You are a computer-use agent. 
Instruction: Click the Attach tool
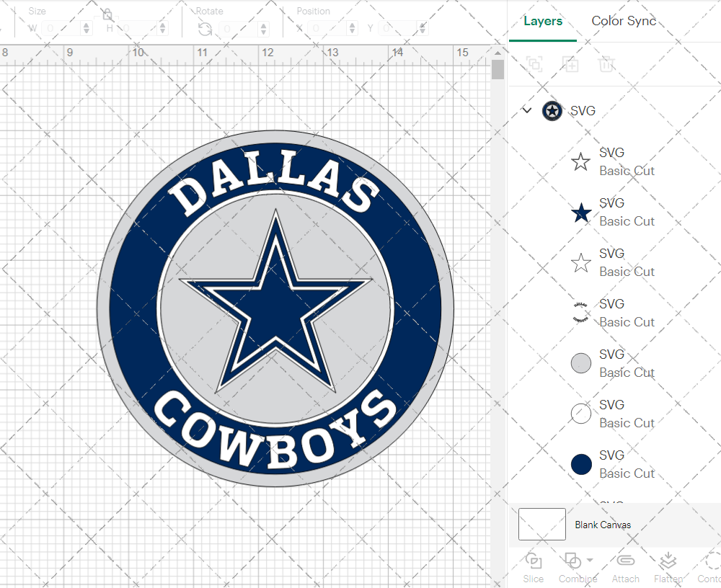[x=625, y=569]
